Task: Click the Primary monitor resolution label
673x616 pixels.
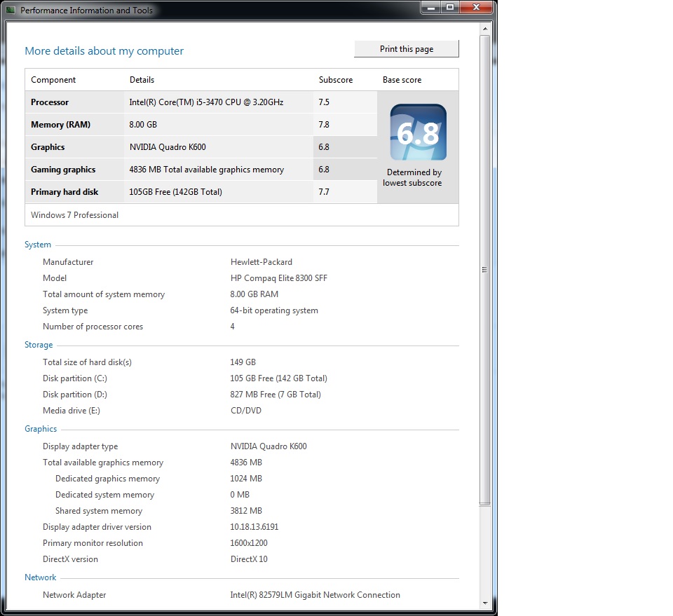Action: [93, 543]
